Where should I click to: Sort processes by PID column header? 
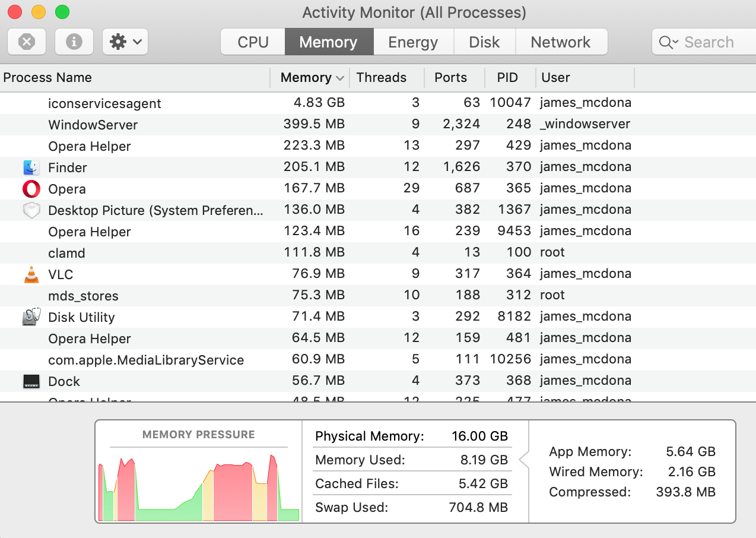507,78
